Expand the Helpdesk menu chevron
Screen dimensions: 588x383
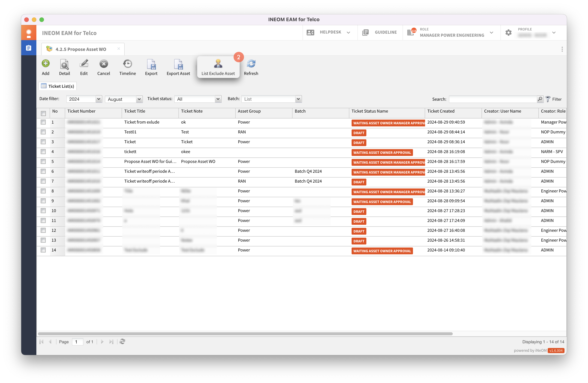coord(348,32)
